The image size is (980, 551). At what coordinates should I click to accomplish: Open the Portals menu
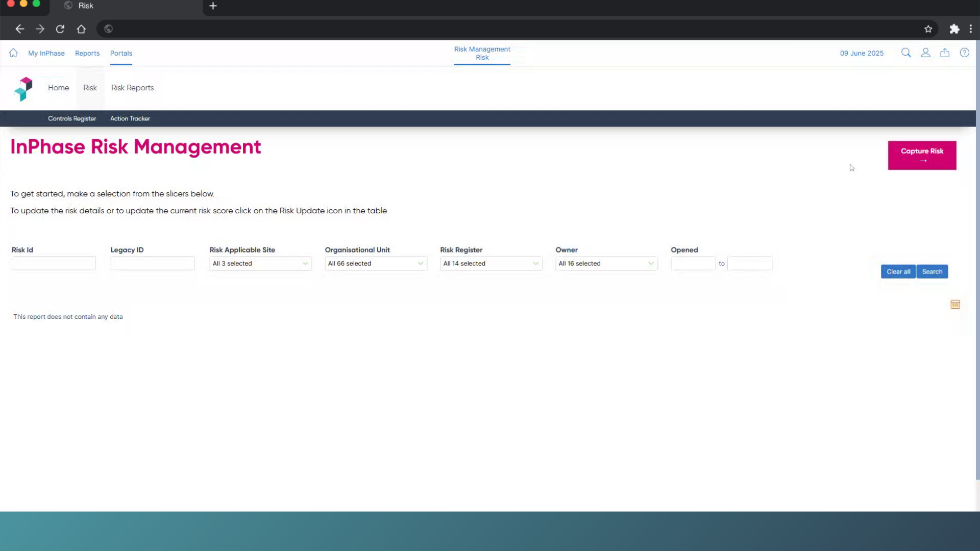coord(121,53)
